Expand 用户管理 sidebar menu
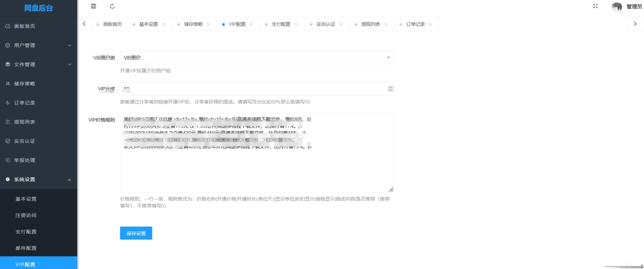644x269 pixels. tap(39, 45)
